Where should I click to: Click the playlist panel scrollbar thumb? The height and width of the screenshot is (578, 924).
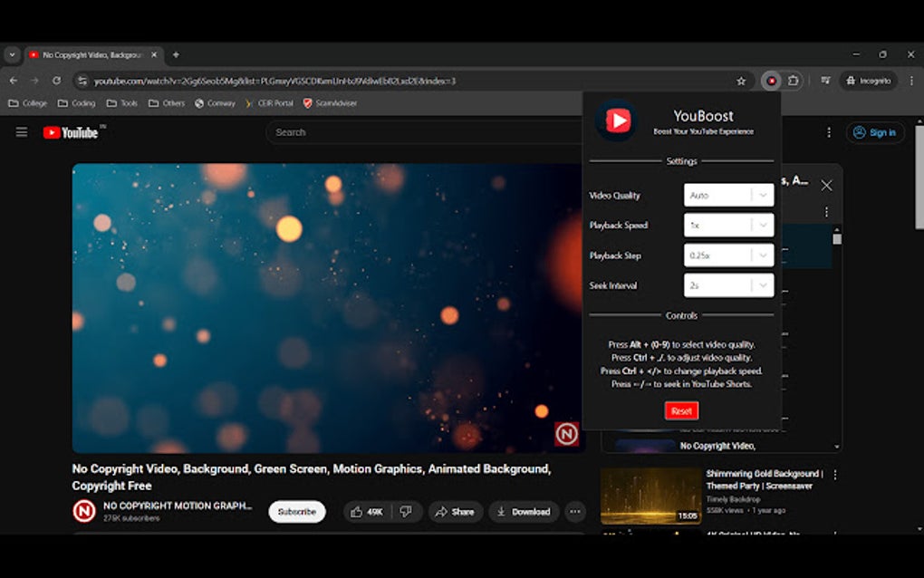click(837, 238)
